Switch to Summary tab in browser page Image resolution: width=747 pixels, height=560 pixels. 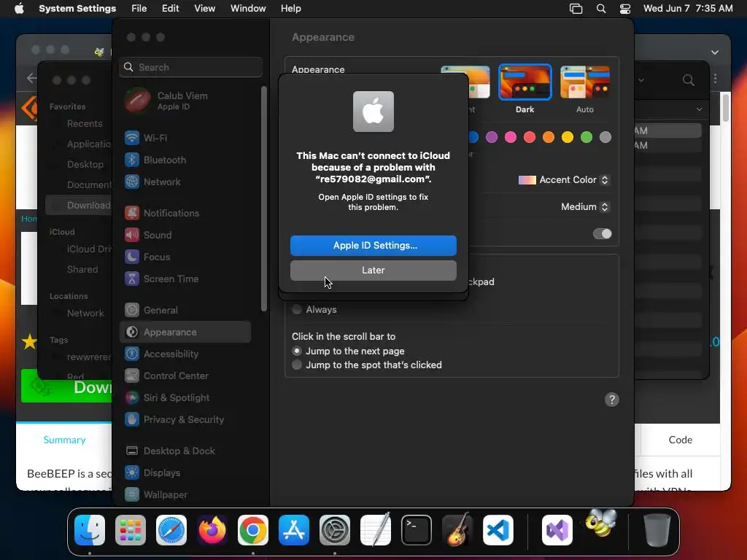click(x=64, y=440)
